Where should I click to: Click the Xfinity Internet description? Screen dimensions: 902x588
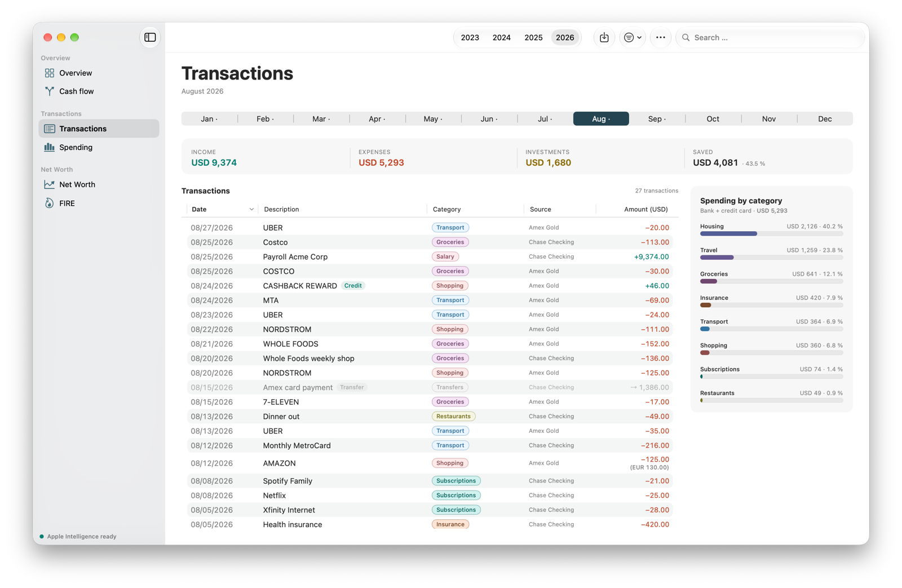pos(289,510)
